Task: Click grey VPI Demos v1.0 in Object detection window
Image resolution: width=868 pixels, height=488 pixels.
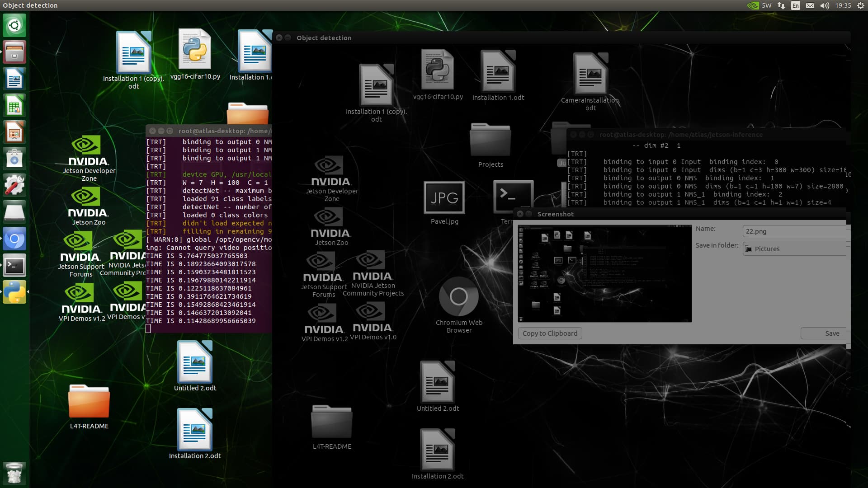Action: coord(373,321)
